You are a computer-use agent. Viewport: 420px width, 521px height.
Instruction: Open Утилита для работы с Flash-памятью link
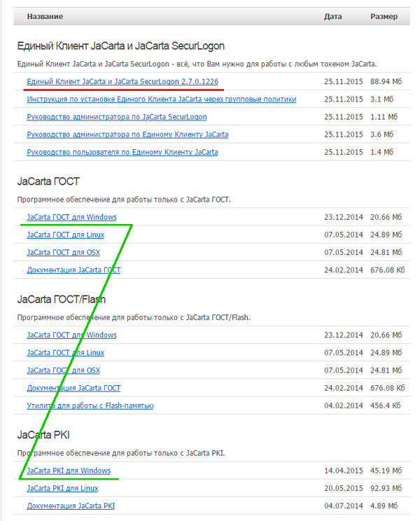click(90, 405)
